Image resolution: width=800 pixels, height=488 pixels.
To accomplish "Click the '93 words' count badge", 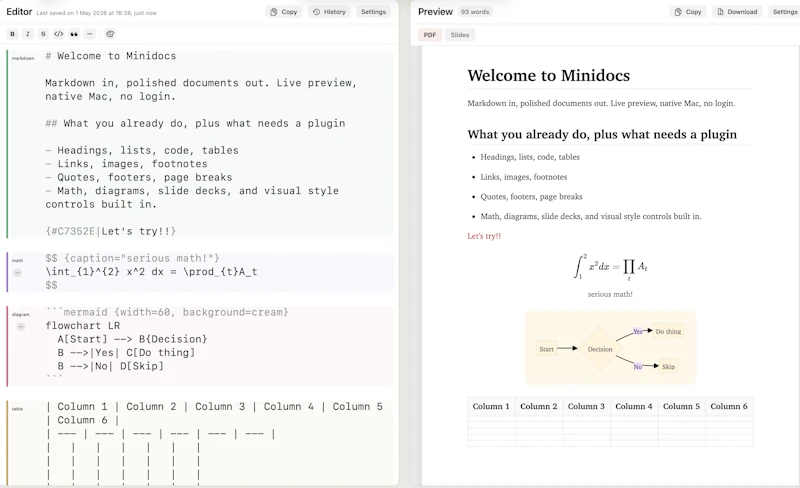I will pos(475,12).
